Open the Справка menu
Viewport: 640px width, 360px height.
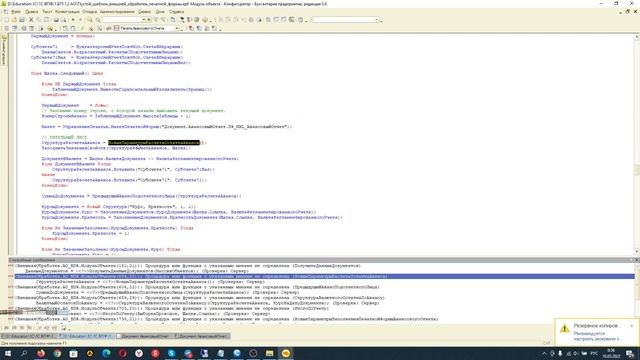pos(177,11)
